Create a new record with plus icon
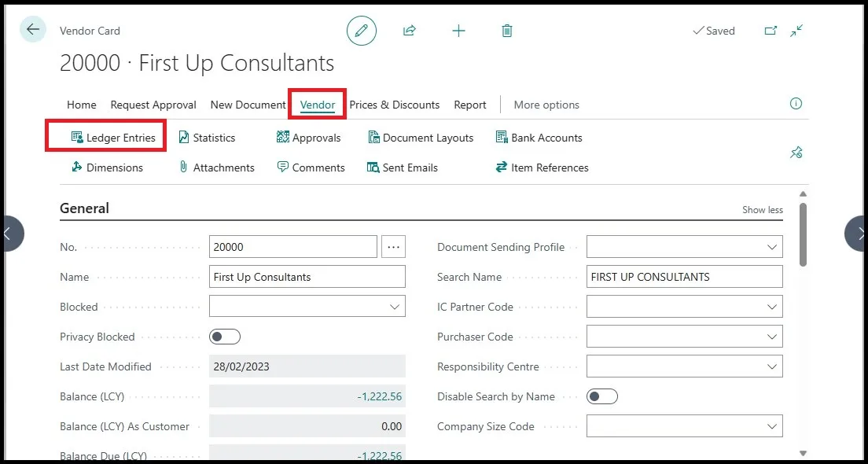 [458, 31]
